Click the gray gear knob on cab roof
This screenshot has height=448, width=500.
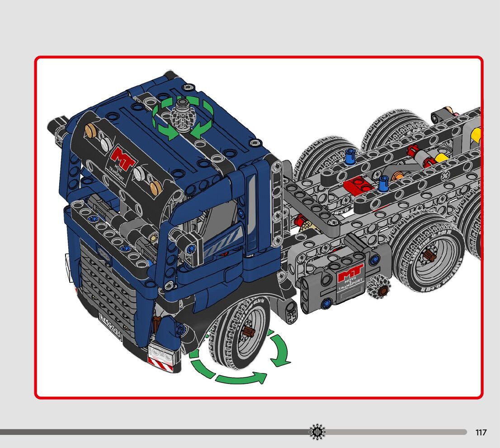183,116
